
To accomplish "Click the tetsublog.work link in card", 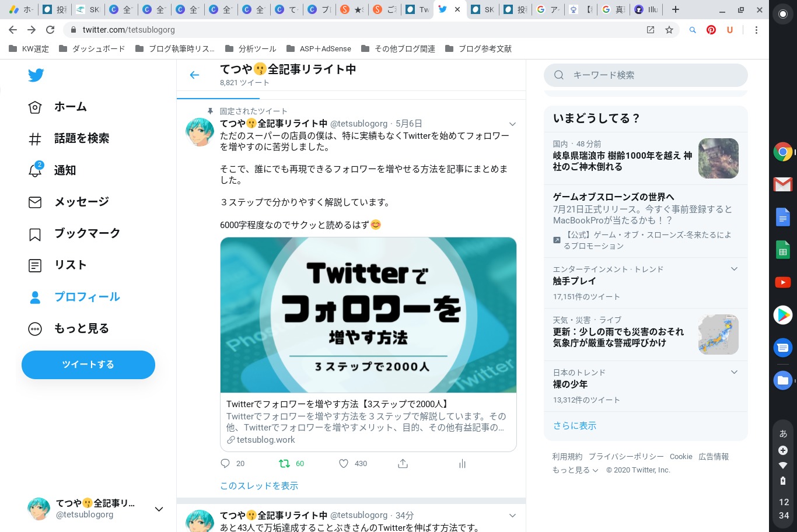I will (x=266, y=440).
